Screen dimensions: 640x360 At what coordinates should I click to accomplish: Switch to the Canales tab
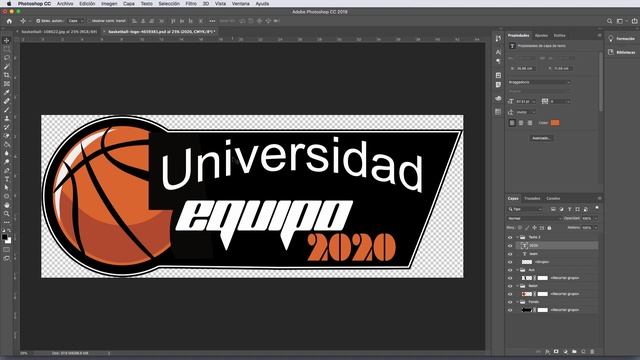[x=553, y=198]
